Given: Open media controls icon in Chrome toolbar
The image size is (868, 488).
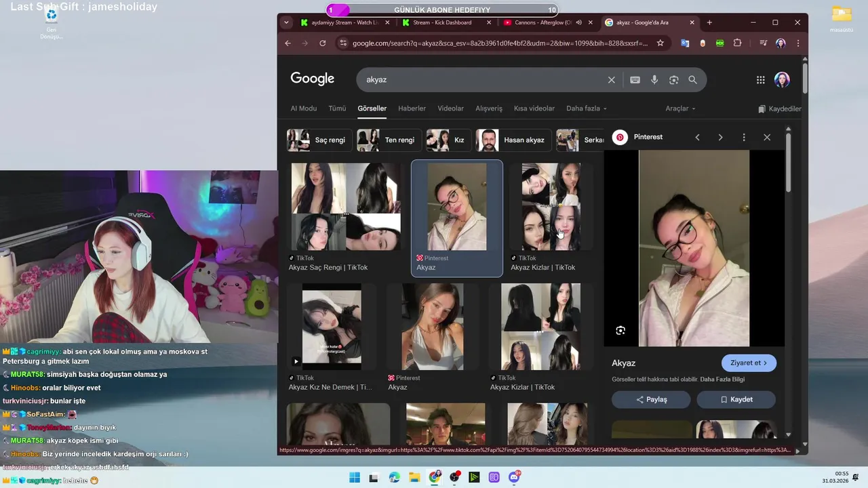Looking at the screenshot, I should [764, 43].
